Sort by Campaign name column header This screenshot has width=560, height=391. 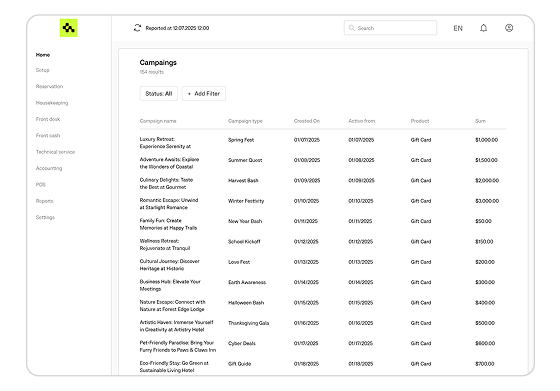click(x=158, y=121)
